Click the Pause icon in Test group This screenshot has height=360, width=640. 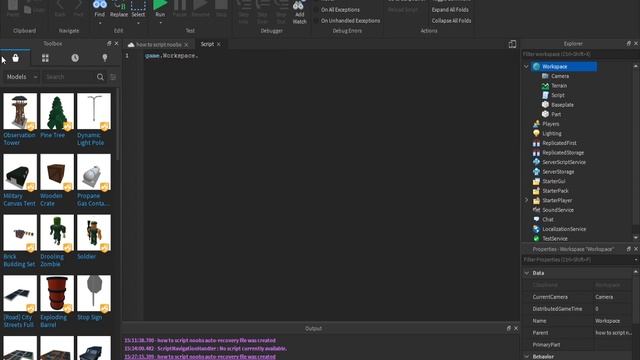(x=180, y=5)
